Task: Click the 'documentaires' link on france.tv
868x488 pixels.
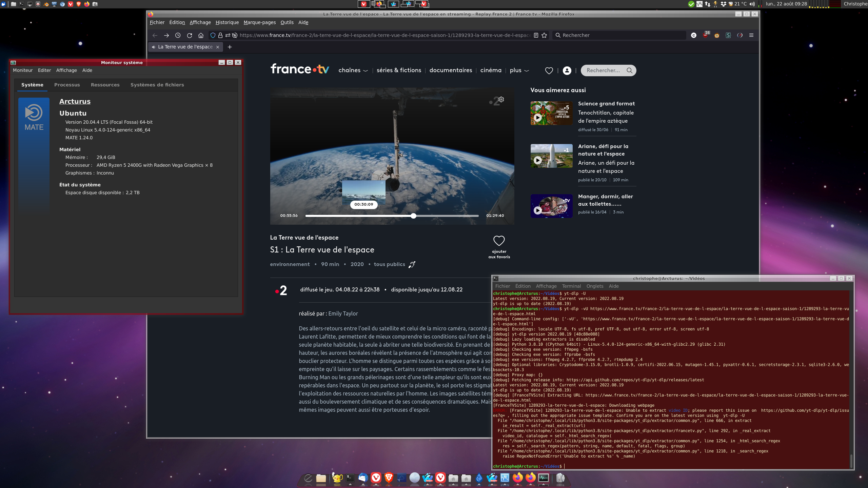Action: (451, 70)
